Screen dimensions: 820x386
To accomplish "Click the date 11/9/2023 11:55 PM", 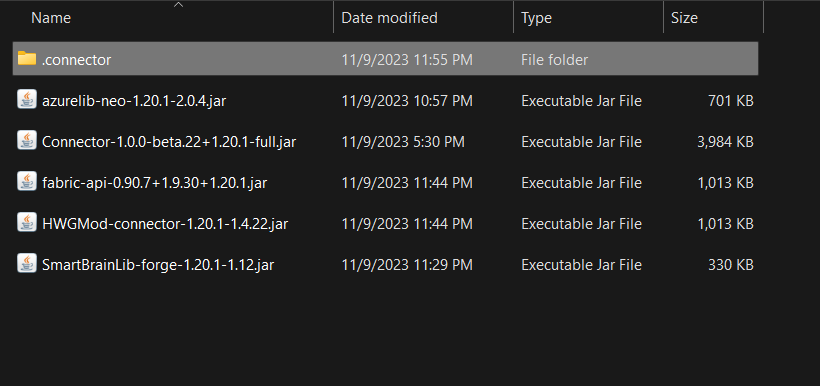I will coord(407,60).
